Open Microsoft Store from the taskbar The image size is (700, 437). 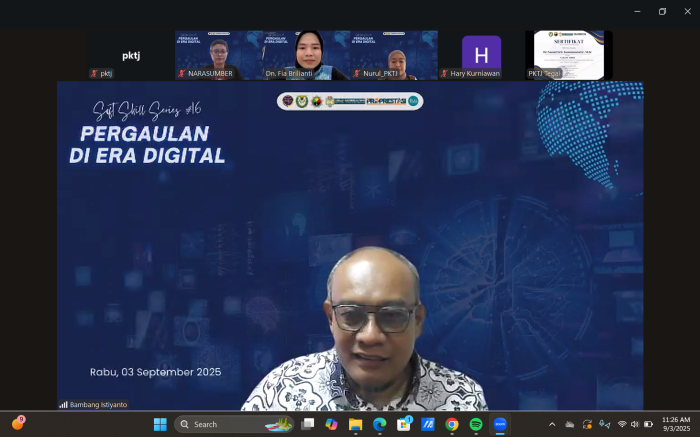tap(403, 424)
